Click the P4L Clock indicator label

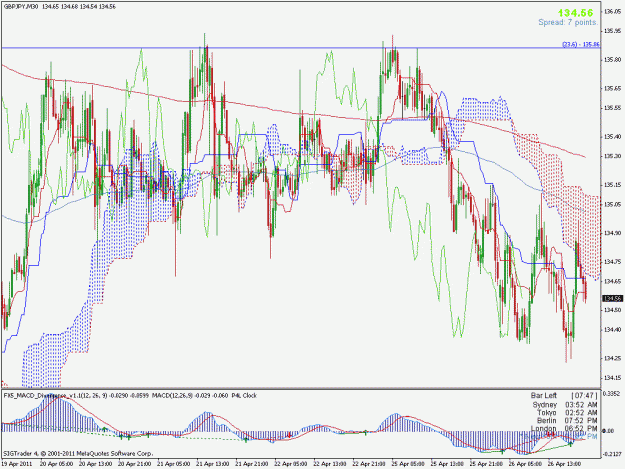(x=244, y=396)
